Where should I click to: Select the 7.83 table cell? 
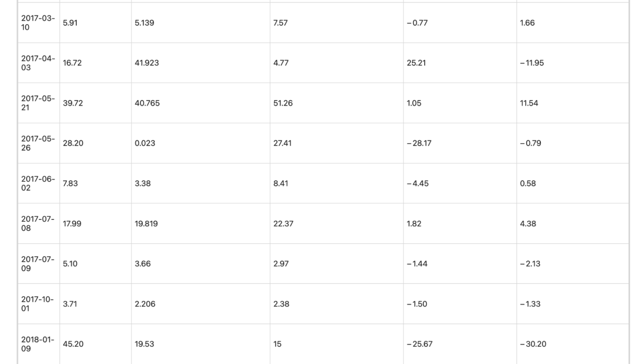click(96, 183)
